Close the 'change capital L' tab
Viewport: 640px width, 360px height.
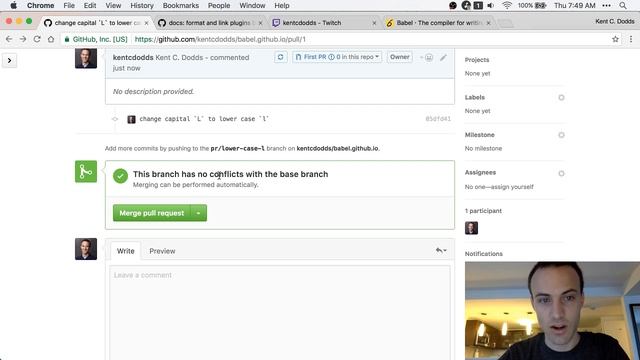tap(146, 23)
